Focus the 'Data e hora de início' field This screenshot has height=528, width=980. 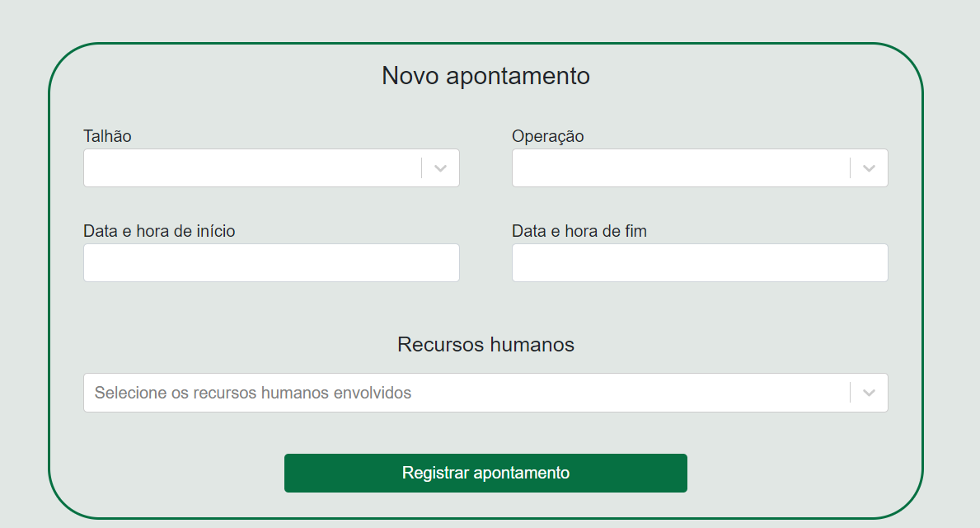[x=271, y=263]
